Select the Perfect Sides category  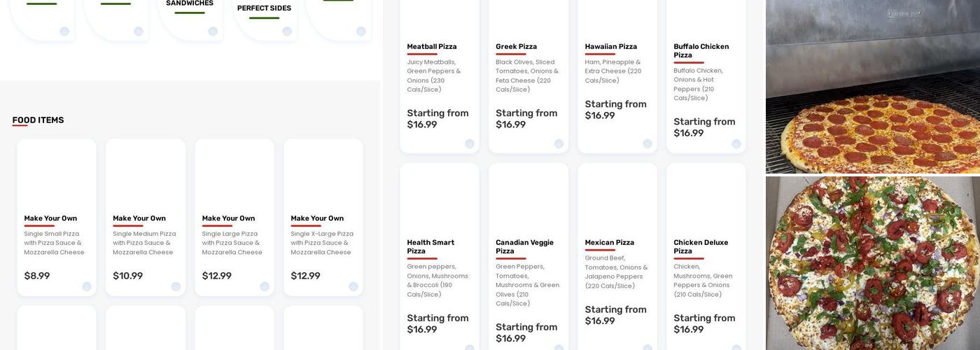click(264, 8)
